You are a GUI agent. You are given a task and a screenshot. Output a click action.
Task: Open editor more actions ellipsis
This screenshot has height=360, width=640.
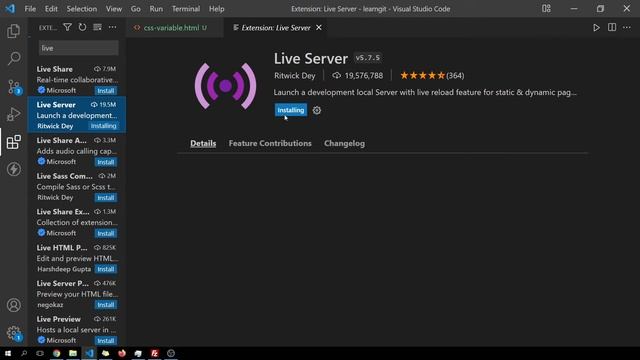pos(627,27)
